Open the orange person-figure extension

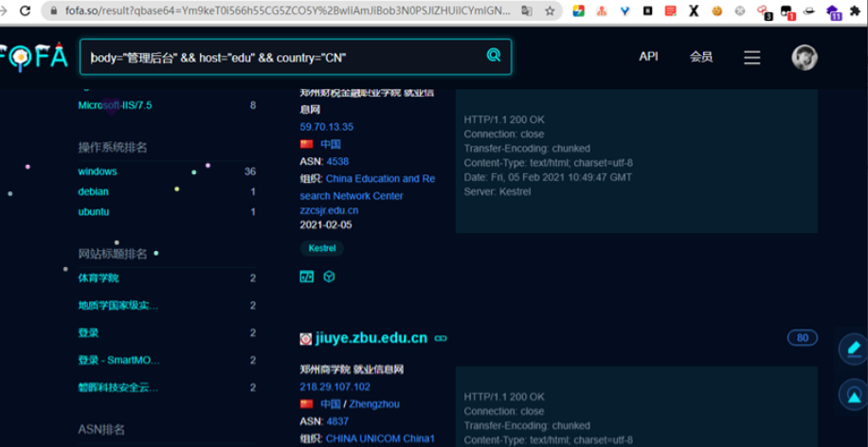click(x=602, y=10)
